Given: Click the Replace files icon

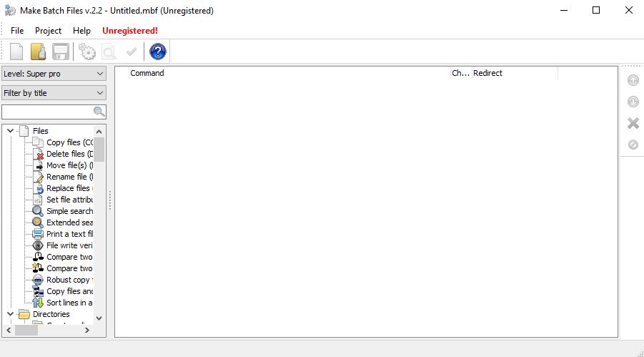Looking at the screenshot, I should click(x=38, y=188).
